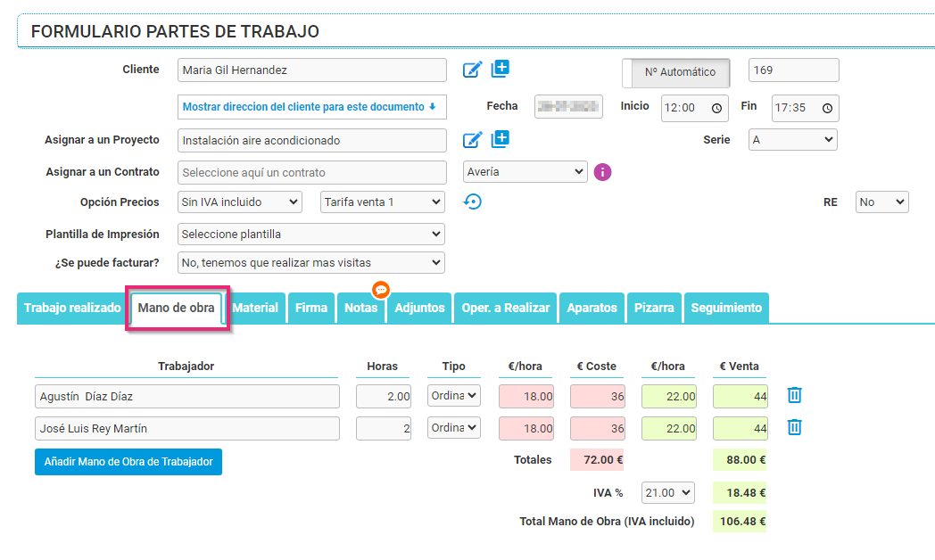Open the IVA % 21.00 dropdown
The width and height of the screenshot is (935, 560).
(667, 492)
